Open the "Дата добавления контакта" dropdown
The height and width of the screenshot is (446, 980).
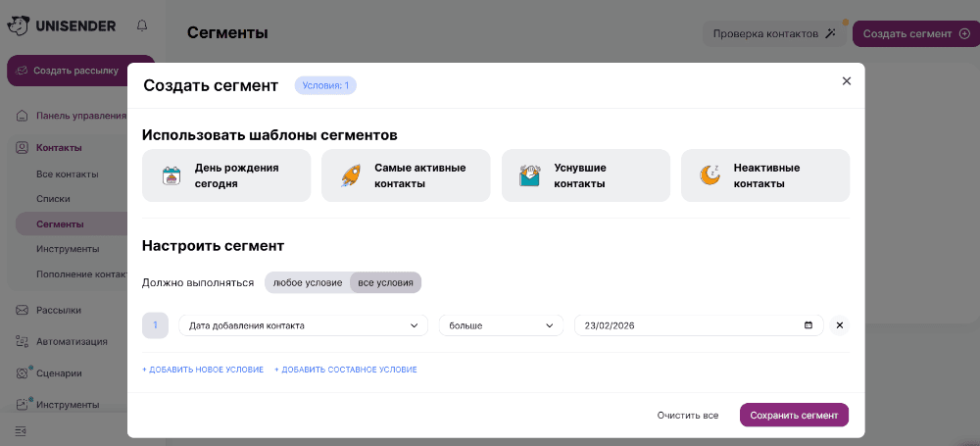(303, 325)
